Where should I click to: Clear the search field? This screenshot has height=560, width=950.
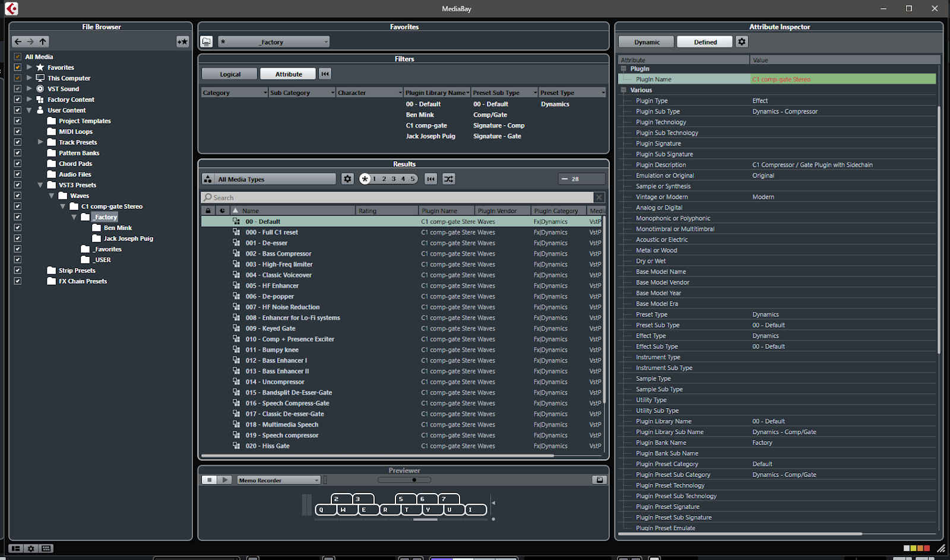[x=599, y=198]
